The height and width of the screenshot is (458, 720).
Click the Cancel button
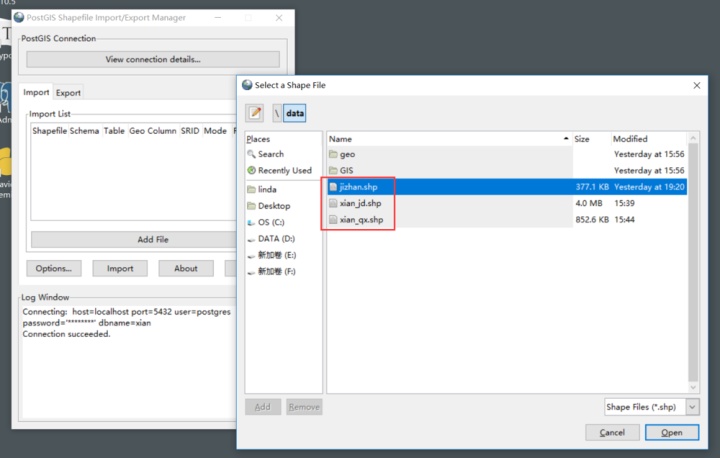(x=612, y=433)
